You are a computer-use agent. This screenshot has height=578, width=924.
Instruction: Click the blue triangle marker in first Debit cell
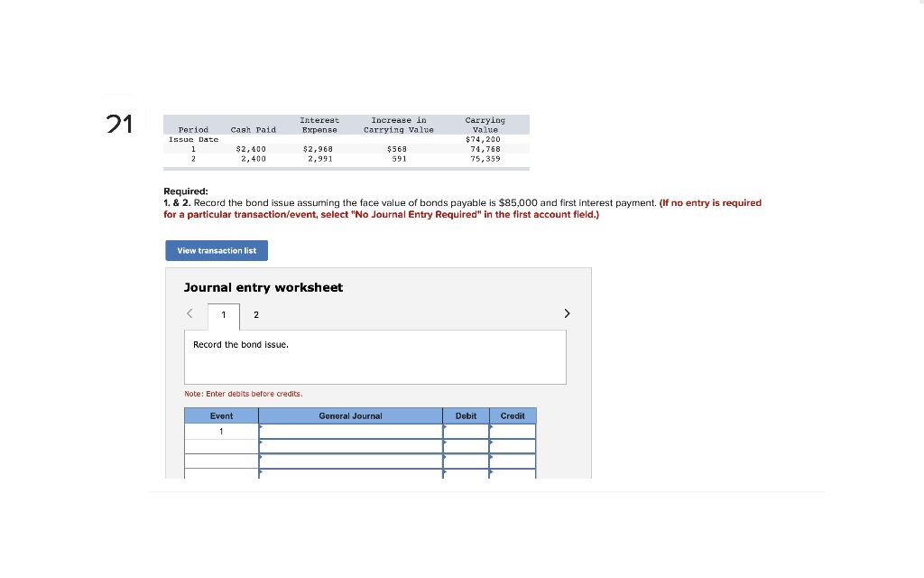445,428
